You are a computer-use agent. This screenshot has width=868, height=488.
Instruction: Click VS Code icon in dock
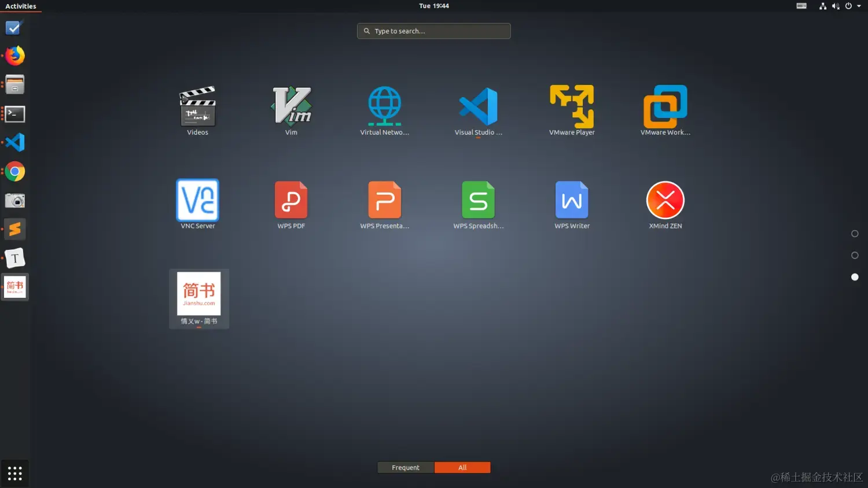point(15,142)
